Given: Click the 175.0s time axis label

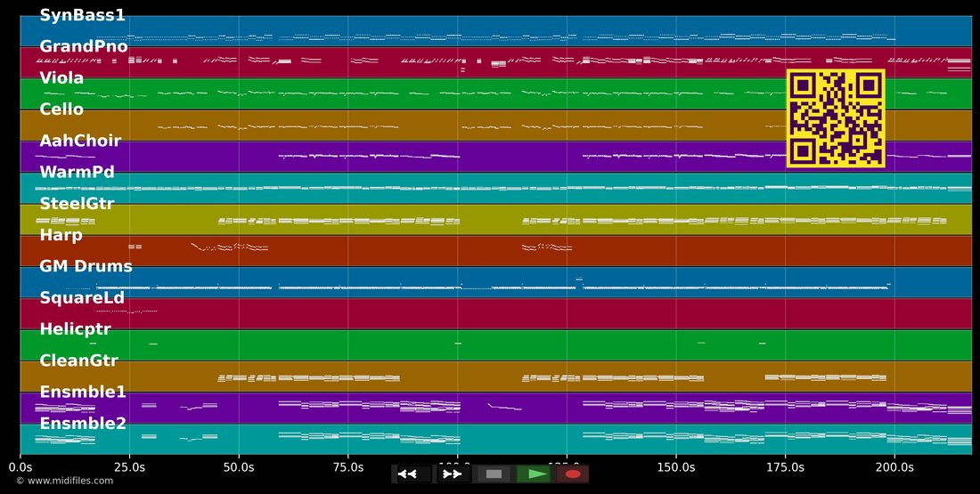Looking at the screenshot, I should coord(785,467).
